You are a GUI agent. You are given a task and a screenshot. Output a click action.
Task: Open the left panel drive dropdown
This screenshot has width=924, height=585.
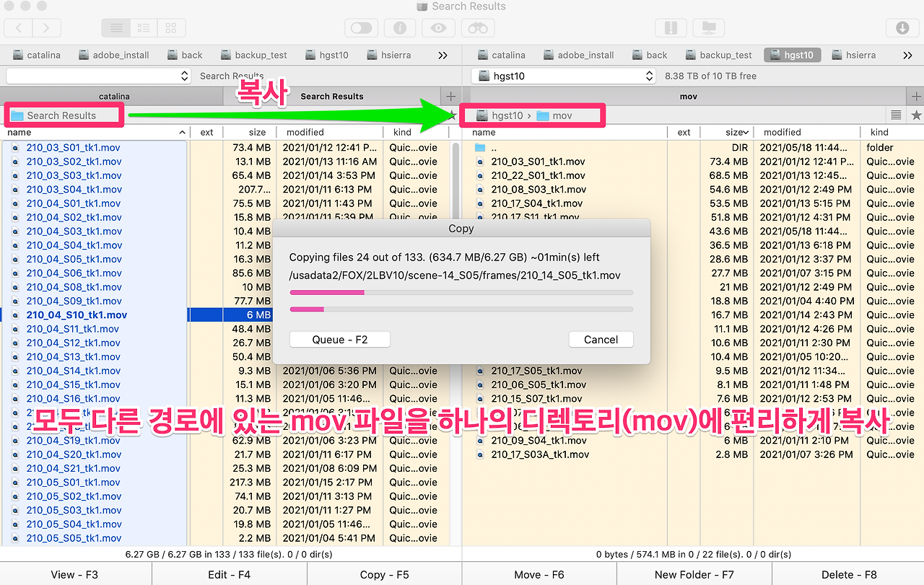point(98,76)
